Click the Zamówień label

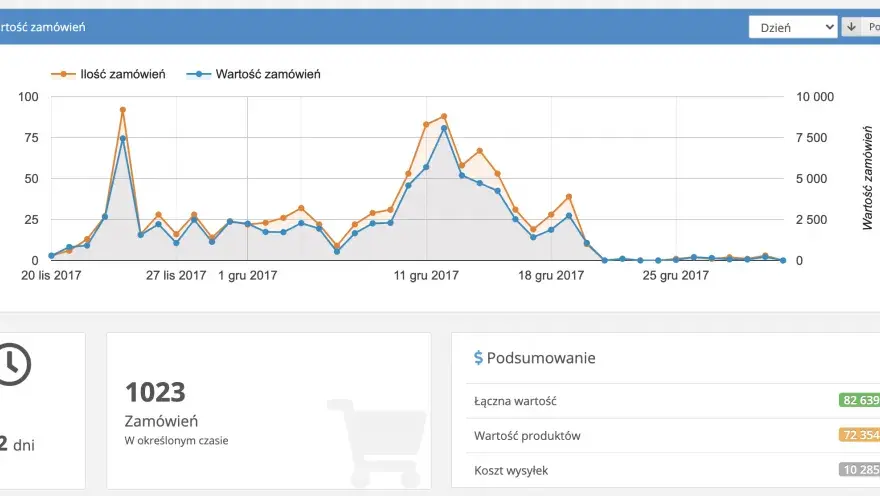[x=161, y=421]
